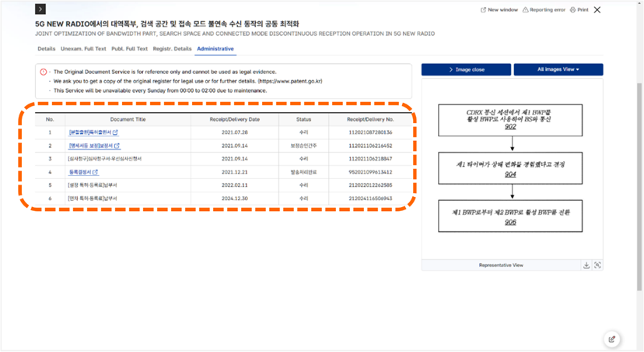The image size is (644, 352).
Task: Print this patent page
Action: 573,10
